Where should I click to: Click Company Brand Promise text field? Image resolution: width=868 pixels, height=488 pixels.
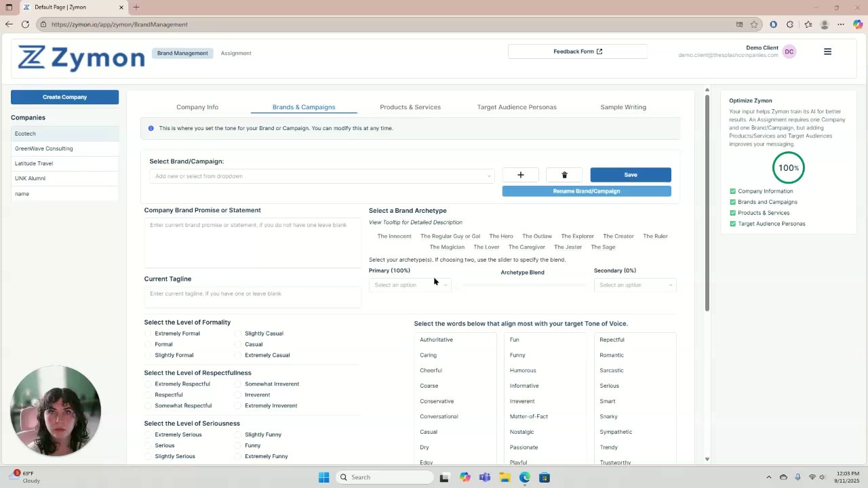click(x=252, y=242)
